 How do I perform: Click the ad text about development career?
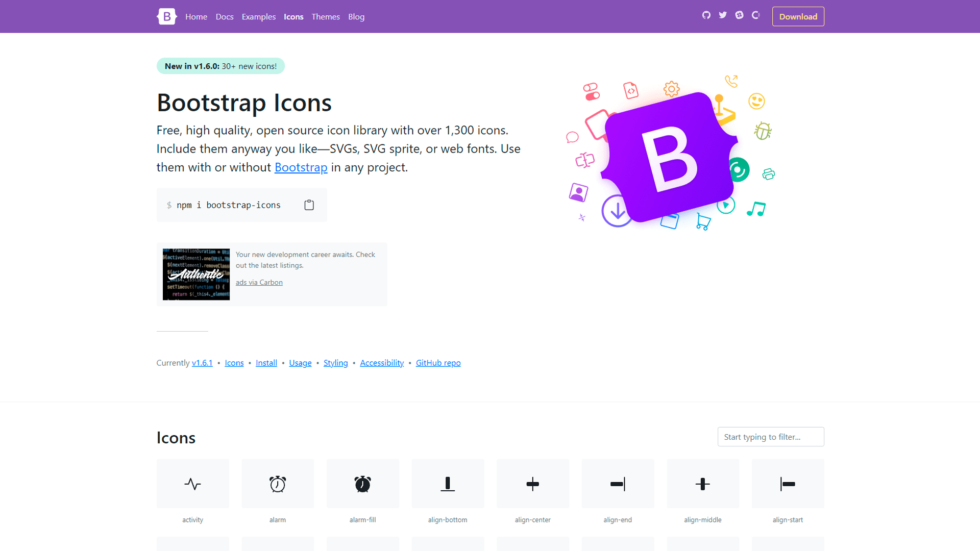[305, 260]
